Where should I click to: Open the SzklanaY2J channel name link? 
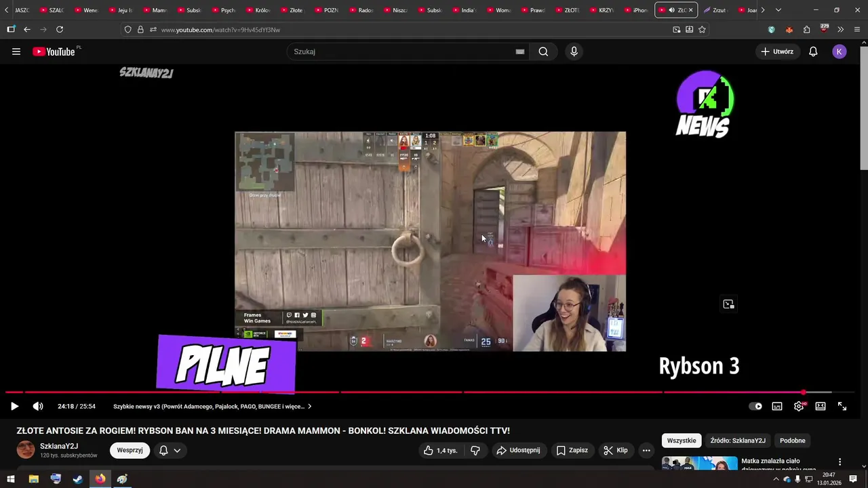coord(59,446)
